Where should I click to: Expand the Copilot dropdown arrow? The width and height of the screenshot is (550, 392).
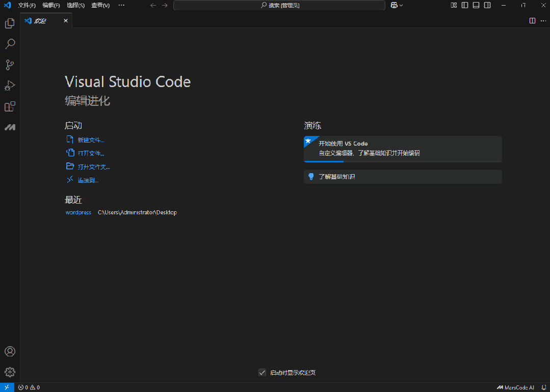[401, 5]
